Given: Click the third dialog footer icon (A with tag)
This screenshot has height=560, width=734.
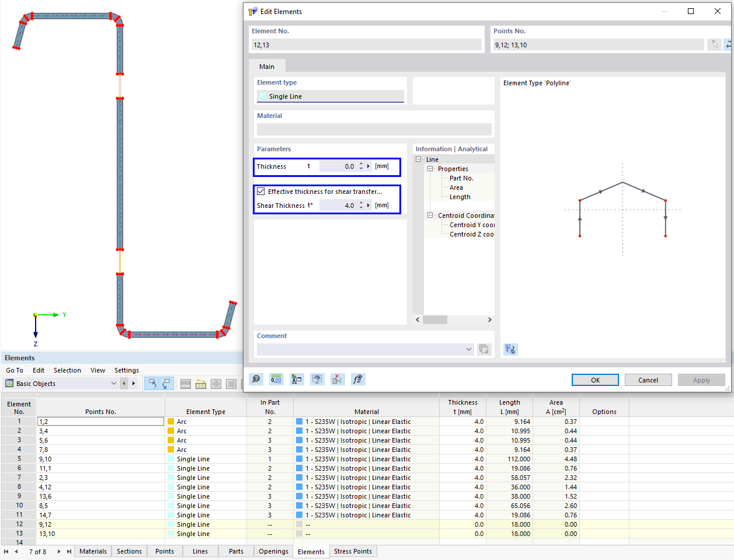Looking at the screenshot, I should [297, 380].
